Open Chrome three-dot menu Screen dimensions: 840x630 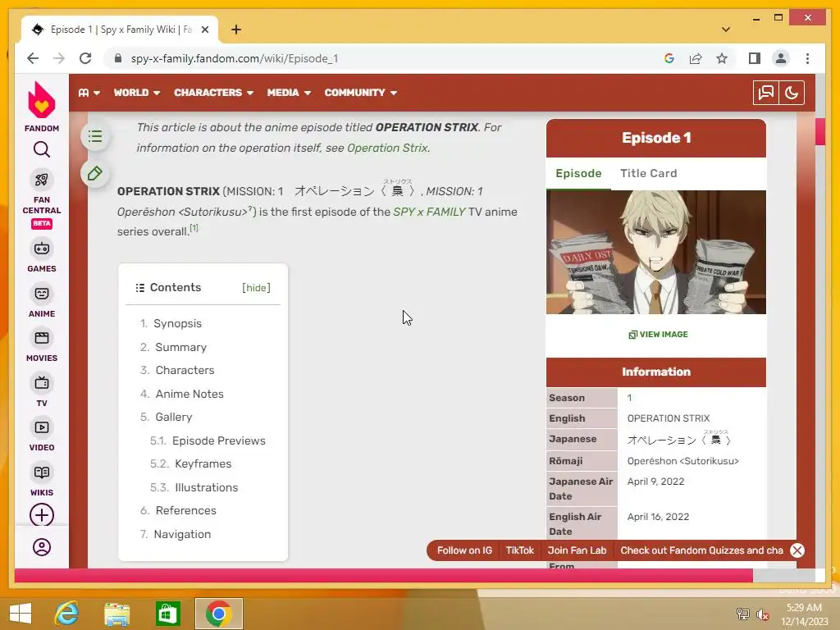coord(807,58)
